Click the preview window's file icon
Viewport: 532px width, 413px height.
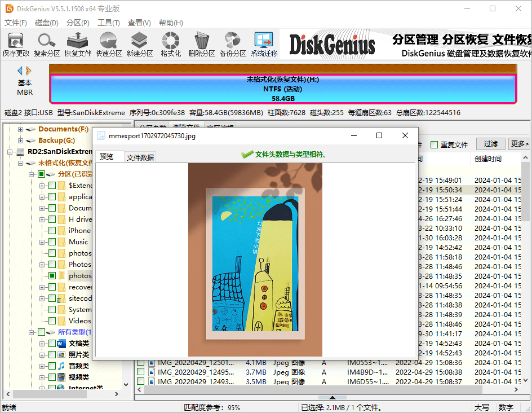point(101,136)
